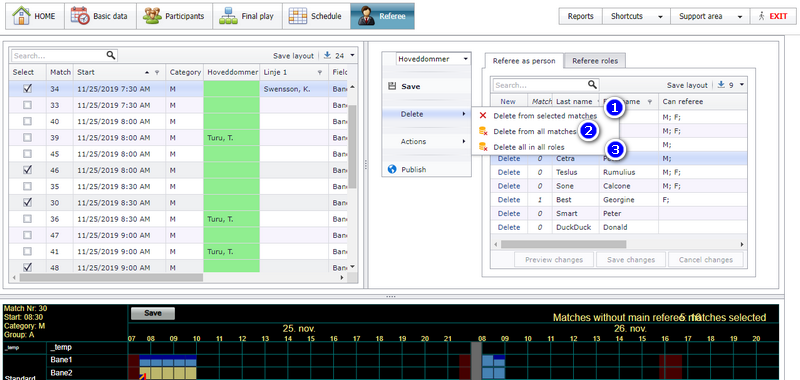Check the checkbox for match 36

click(28, 219)
